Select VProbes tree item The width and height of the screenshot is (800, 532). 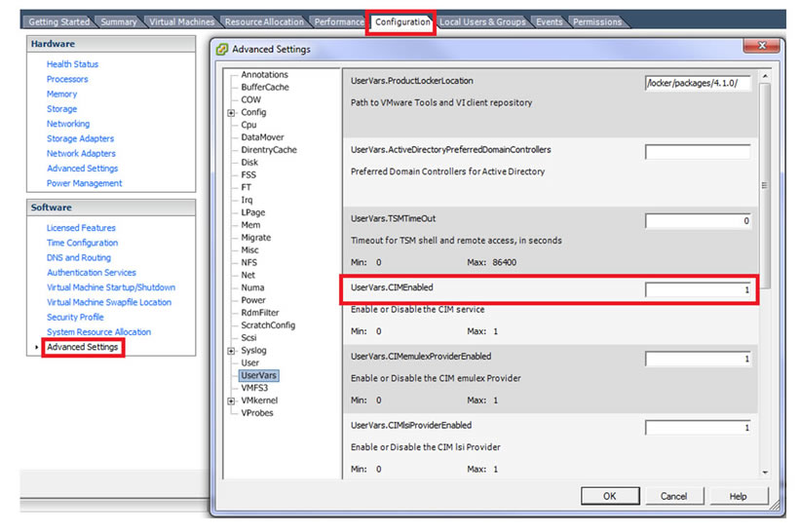click(x=256, y=413)
